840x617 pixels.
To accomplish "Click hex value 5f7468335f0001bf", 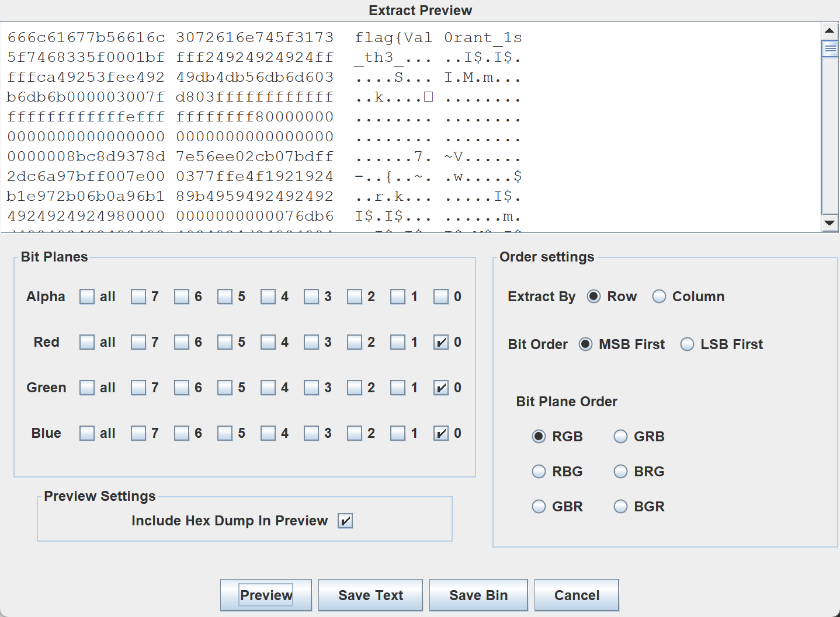I will tap(86, 57).
